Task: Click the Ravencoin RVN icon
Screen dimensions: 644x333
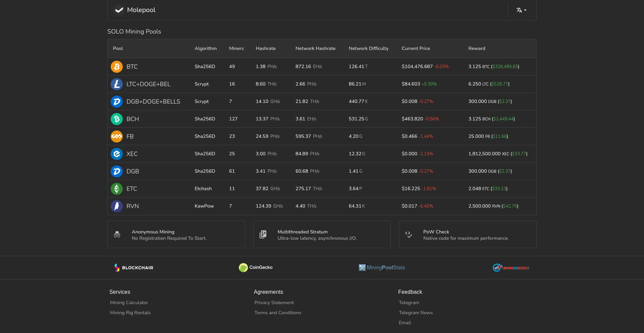Action: coord(116,206)
